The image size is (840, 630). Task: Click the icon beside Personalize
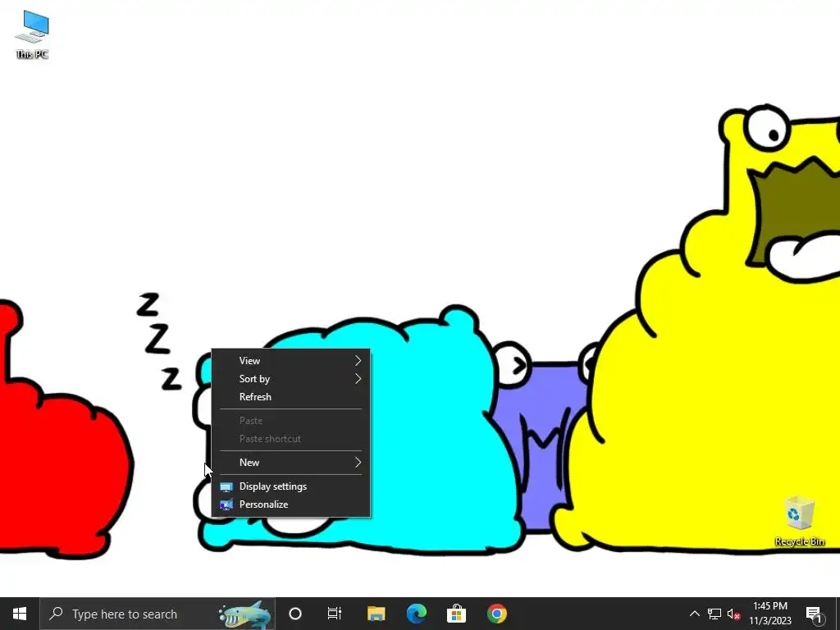point(226,504)
